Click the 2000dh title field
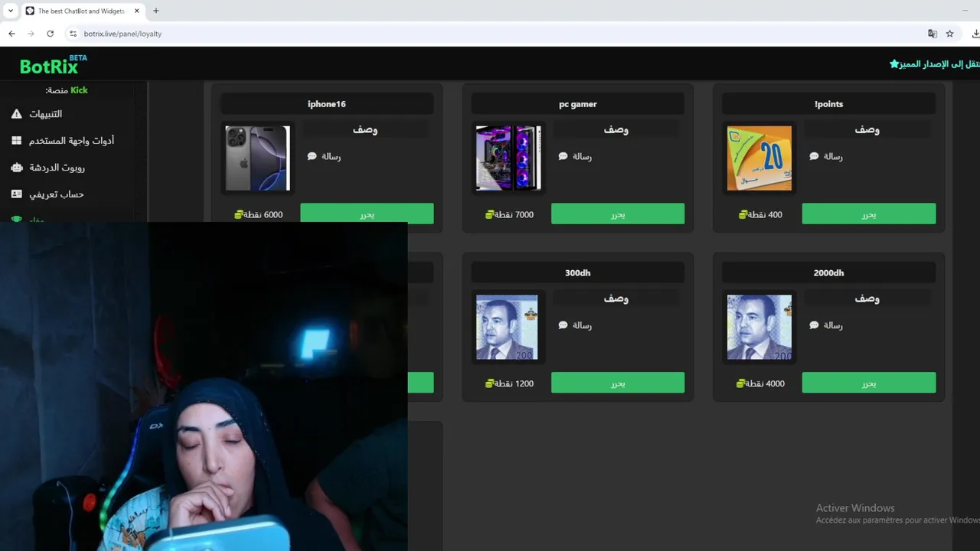This screenshot has height=551, width=980. 828,273
